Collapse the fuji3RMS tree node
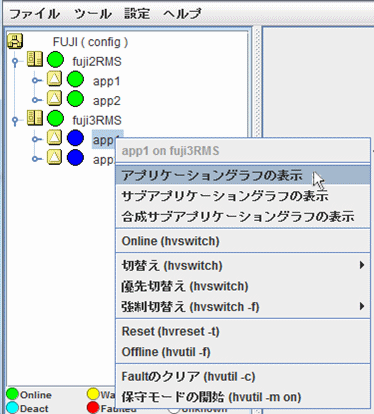Image resolution: width=374 pixels, height=414 pixels. (x=15, y=120)
